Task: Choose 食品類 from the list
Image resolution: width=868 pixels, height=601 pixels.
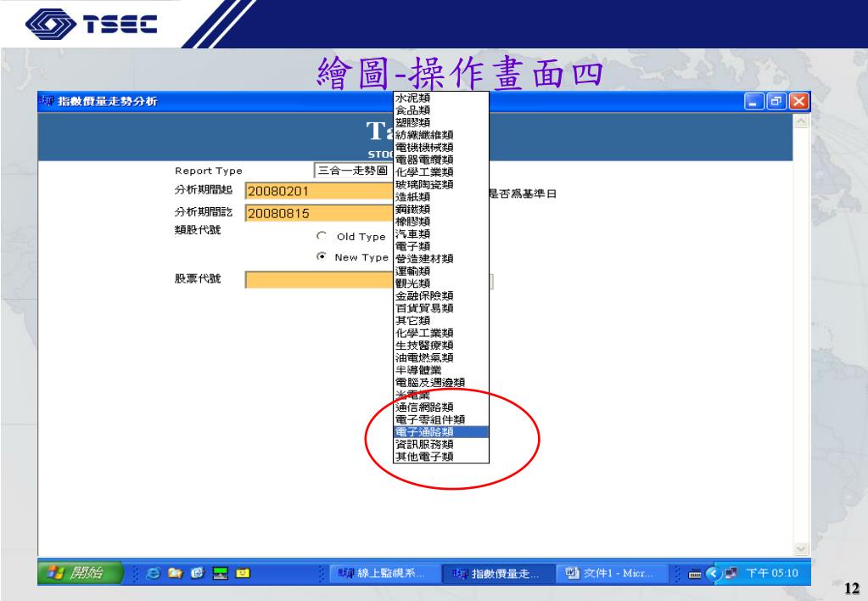Action: pyautogui.click(x=440, y=110)
